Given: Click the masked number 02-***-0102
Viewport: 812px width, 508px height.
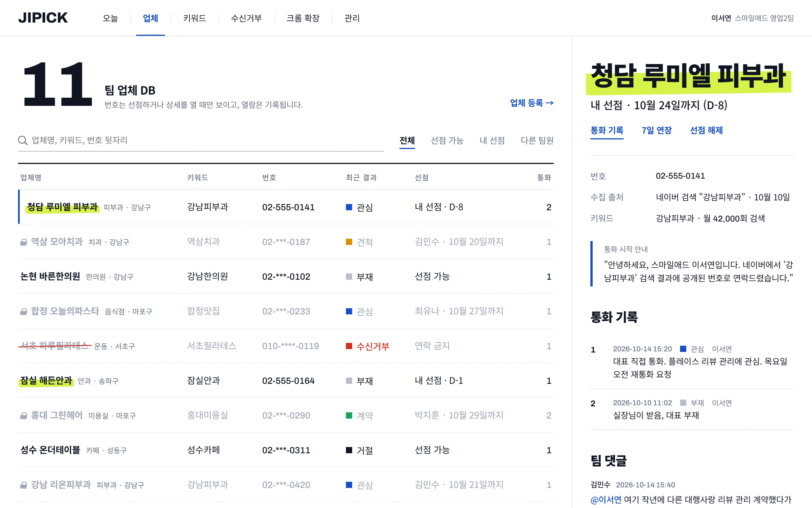Looking at the screenshot, I should [x=286, y=277].
